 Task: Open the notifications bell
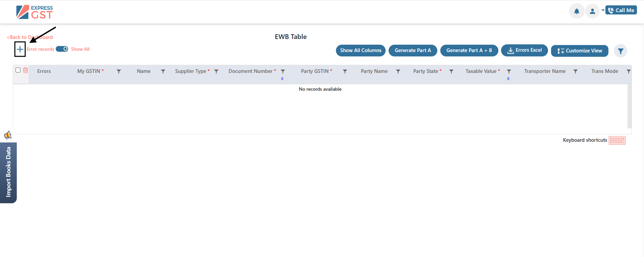click(577, 11)
